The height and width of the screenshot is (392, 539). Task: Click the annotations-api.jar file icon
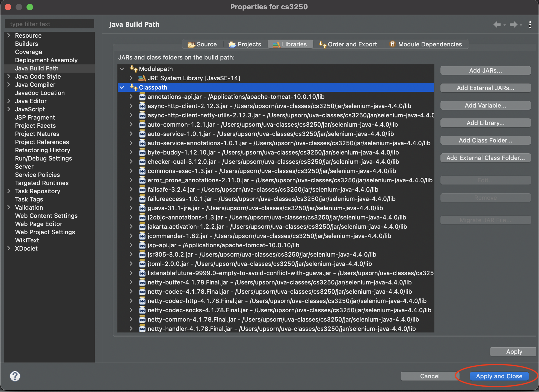tap(142, 97)
